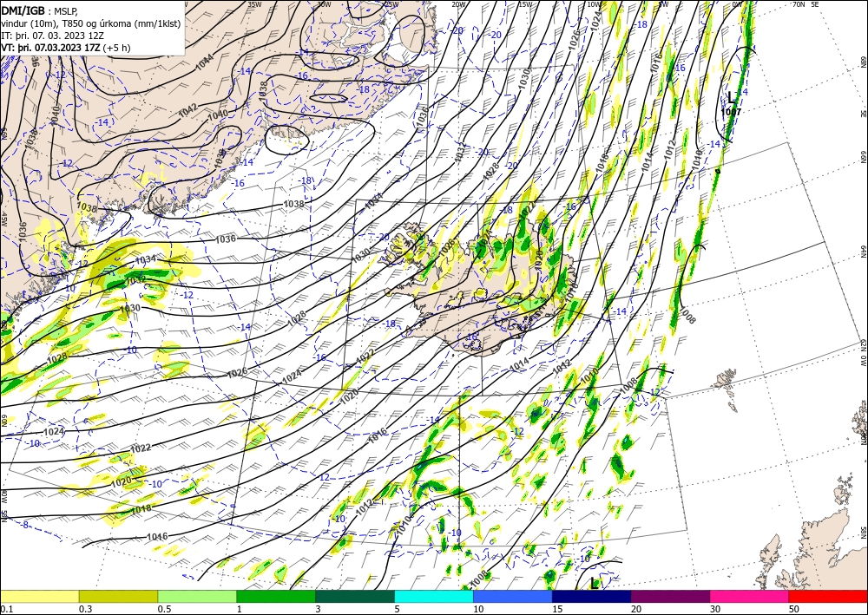Click the L marker above 1007

click(732, 97)
